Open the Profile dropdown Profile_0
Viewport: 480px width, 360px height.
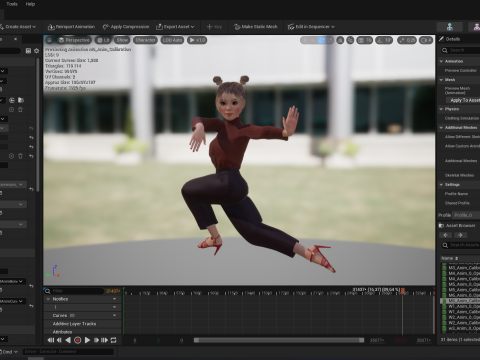pos(466,215)
